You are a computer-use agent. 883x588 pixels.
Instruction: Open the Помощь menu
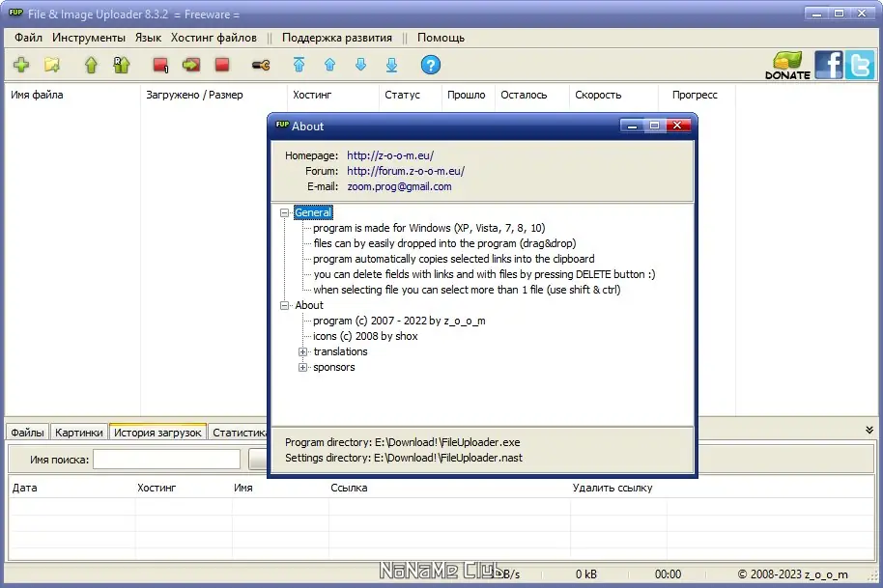441,38
